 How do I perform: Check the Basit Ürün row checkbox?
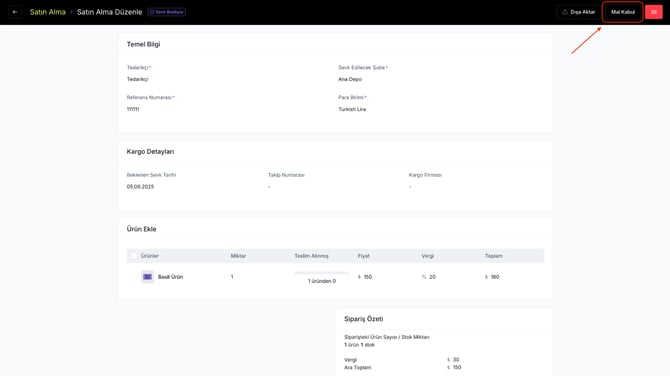click(134, 277)
